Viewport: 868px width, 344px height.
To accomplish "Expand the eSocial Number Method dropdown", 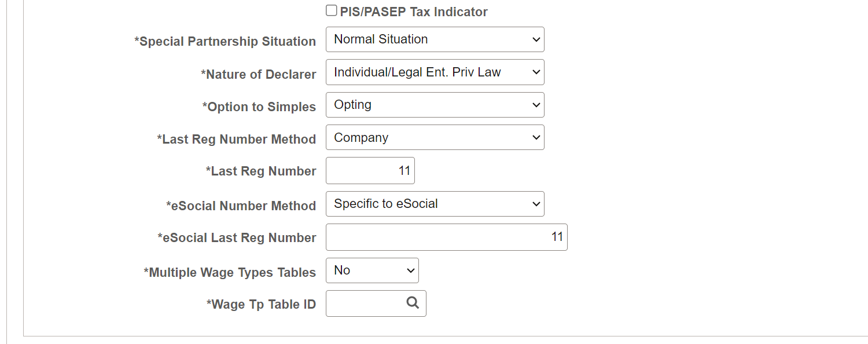I will (435, 204).
